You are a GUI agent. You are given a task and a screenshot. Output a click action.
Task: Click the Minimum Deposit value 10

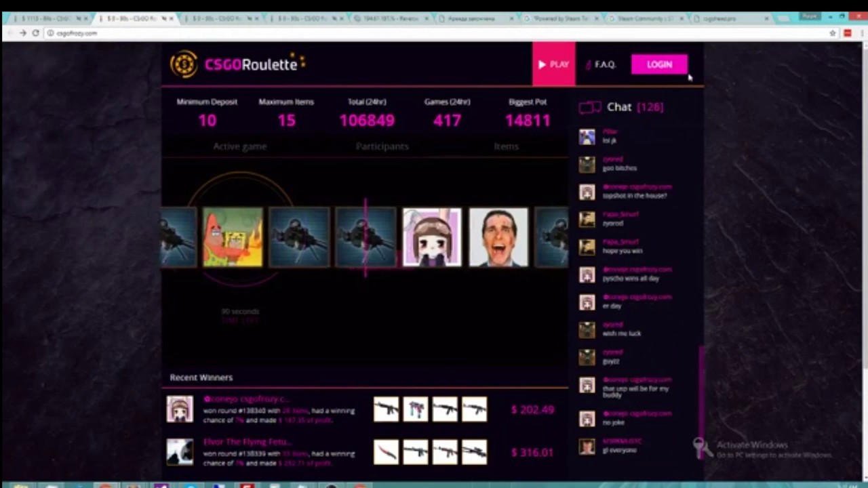[208, 121]
